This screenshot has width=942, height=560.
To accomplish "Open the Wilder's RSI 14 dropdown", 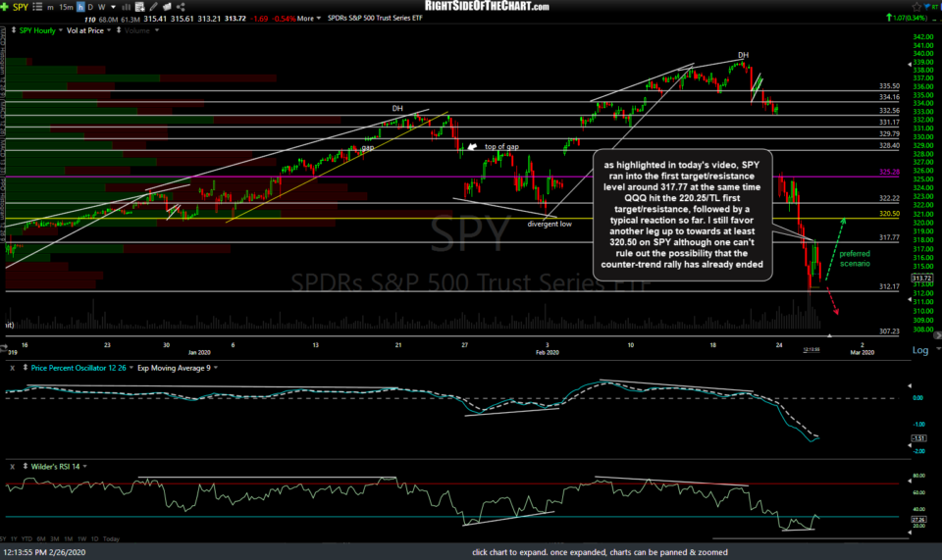I will coord(84,466).
